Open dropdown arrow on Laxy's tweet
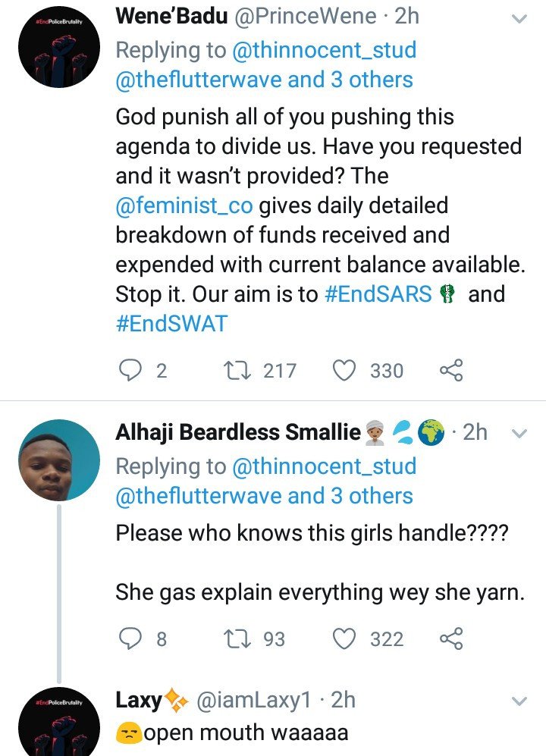This screenshot has height=756, width=546. click(519, 700)
